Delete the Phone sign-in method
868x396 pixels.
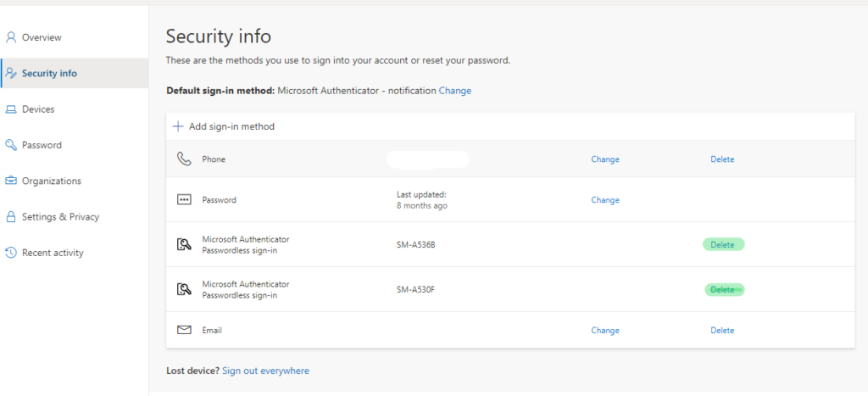tap(722, 159)
